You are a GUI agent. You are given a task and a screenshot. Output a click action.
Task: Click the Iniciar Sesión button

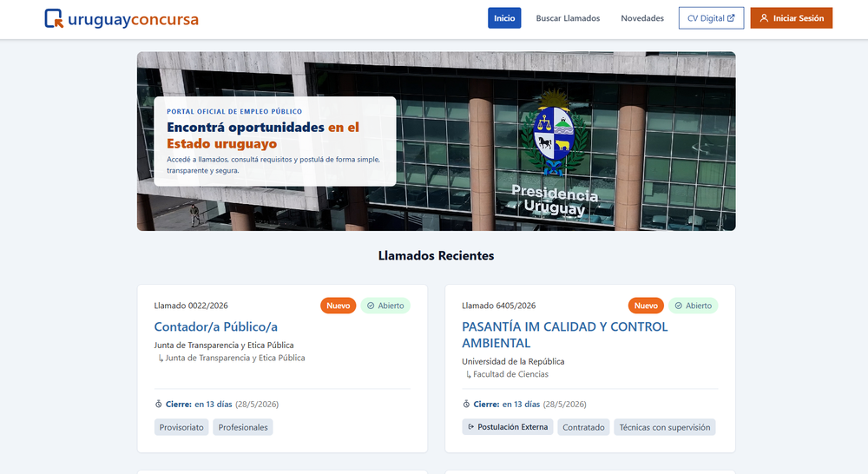point(791,18)
